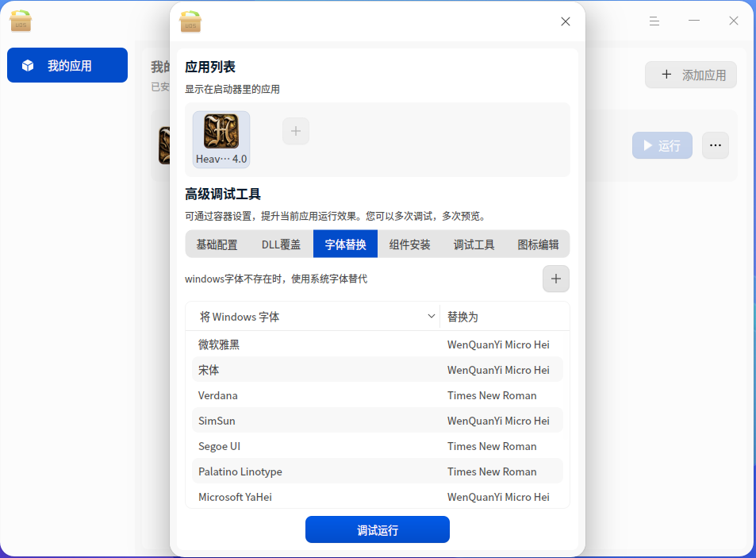Go to the 图标编辑 tab
This screenshot has width=756, height=558.
(x=538, y=244)
